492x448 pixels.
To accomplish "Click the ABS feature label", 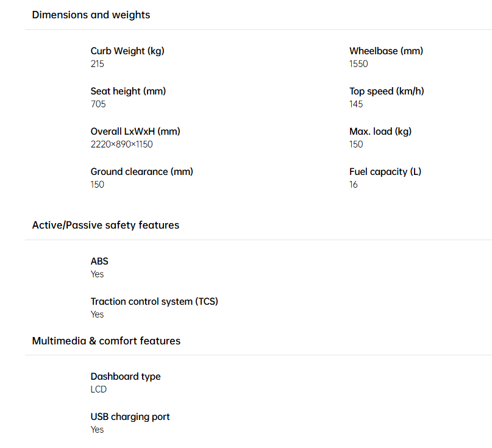I will pyautogui.click(x=99, y=261).
